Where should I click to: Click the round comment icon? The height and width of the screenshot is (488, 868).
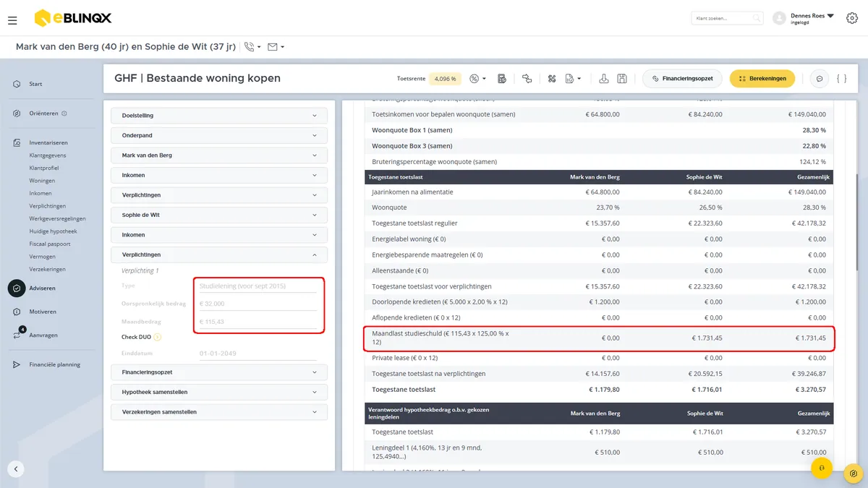click(x=820, y=79)
